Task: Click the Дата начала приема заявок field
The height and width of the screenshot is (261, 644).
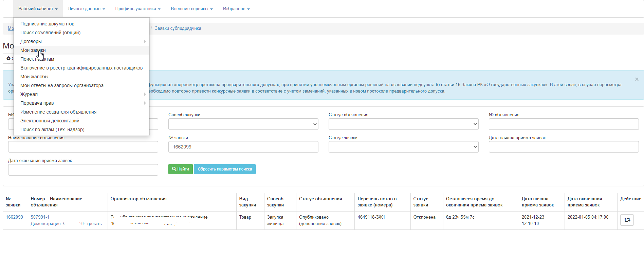Action: 564,147
